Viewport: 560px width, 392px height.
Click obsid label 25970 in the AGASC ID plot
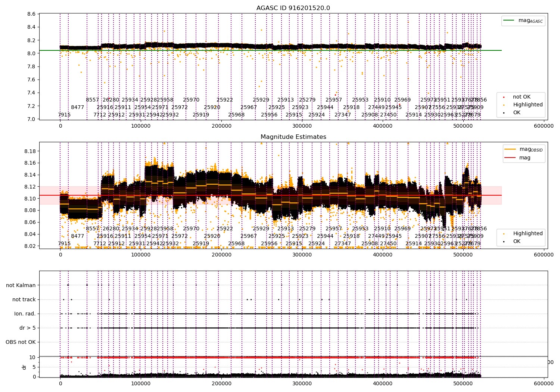[x=191, y=100]
